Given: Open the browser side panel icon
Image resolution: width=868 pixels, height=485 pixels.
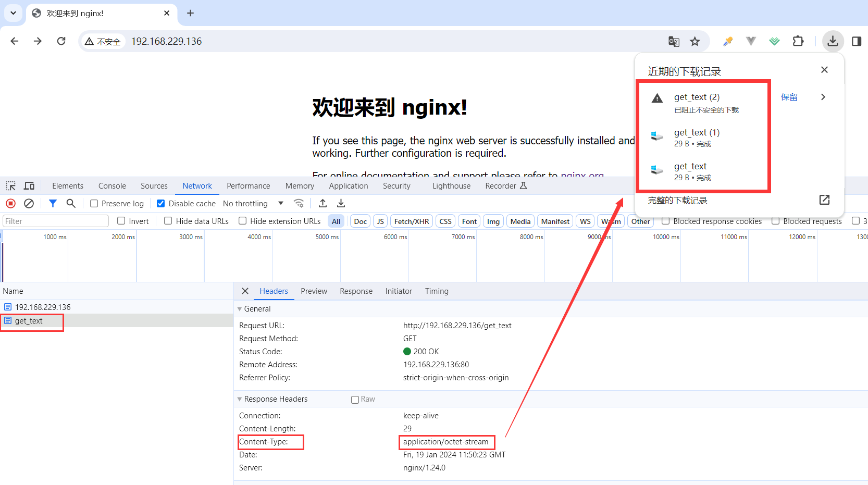Looking at the screenshot, I should pyautogui.click(x=856, y=41).
